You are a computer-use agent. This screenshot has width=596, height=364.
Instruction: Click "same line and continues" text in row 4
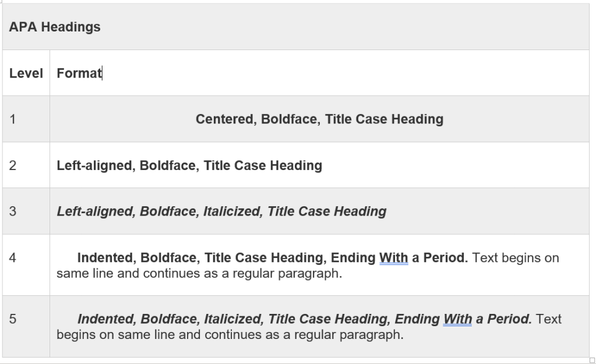click(122, 273)
